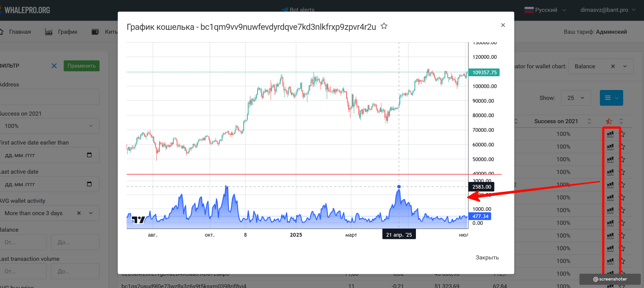
Task: Click Закрыть to dismiss the dialog
Action: click(x=487, y=257)
